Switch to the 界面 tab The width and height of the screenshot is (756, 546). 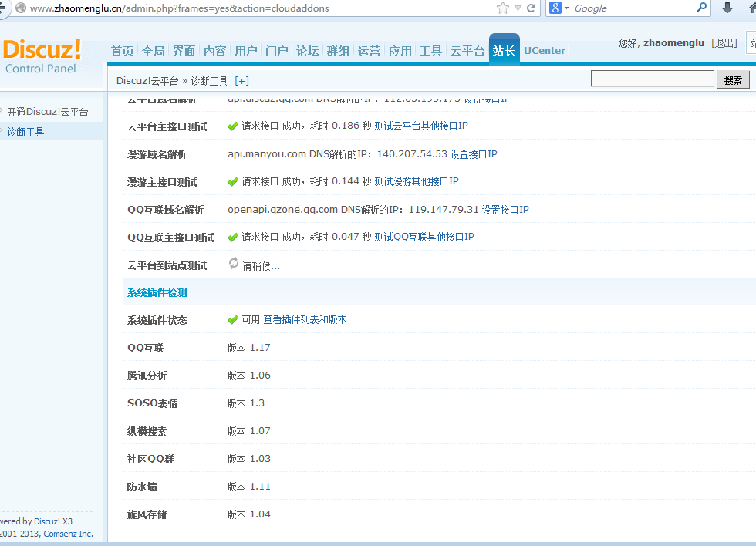[184, 51]
